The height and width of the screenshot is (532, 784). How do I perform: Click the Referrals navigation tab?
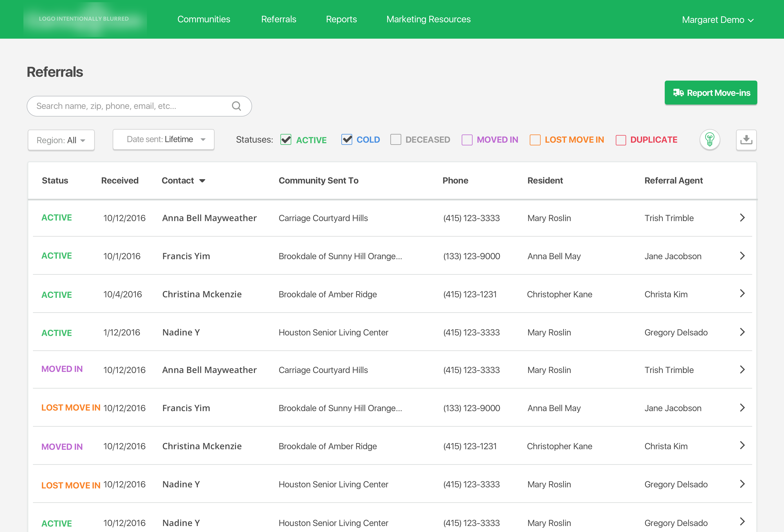[x=278, y=19]
